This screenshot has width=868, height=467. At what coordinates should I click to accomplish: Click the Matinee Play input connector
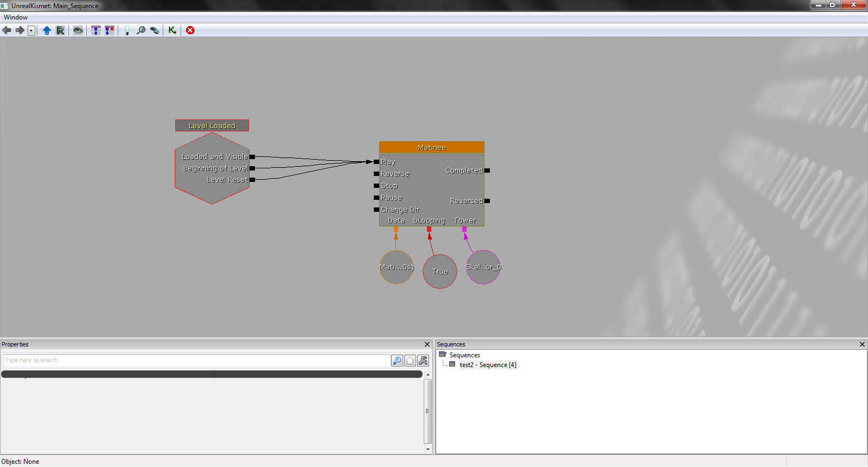[376, 162]
